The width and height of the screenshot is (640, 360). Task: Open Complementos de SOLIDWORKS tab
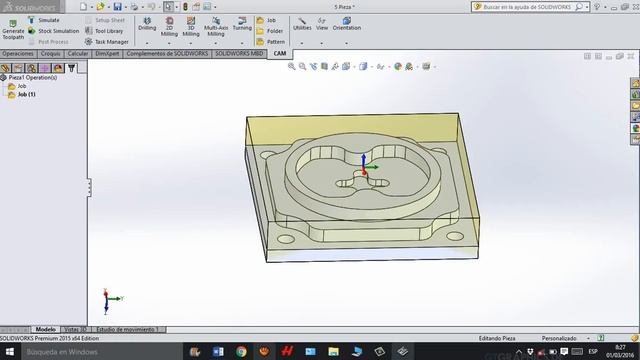pyautogui.click(x=167, y=53)
